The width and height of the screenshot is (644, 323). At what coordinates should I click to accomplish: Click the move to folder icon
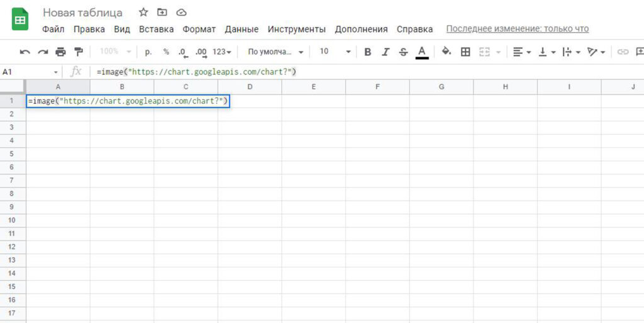point(162,13)
